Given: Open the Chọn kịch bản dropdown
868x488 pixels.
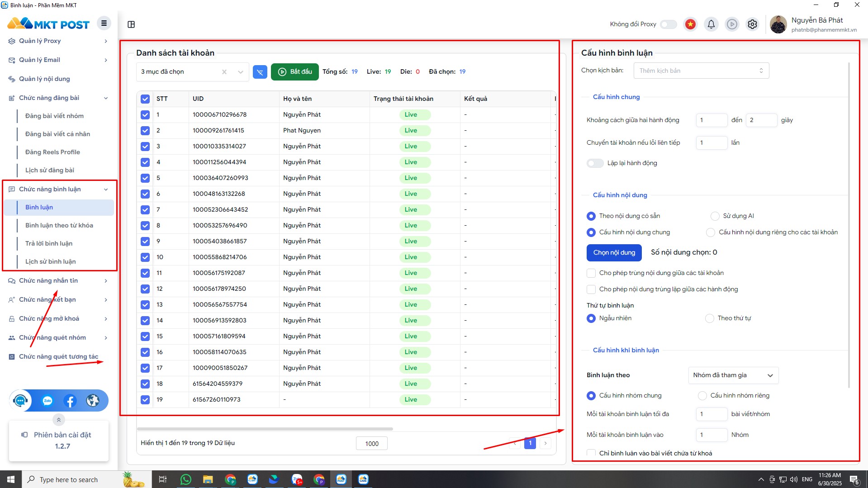Looking at the screenshot, I should pyautogui.click(x=701, y=71).
